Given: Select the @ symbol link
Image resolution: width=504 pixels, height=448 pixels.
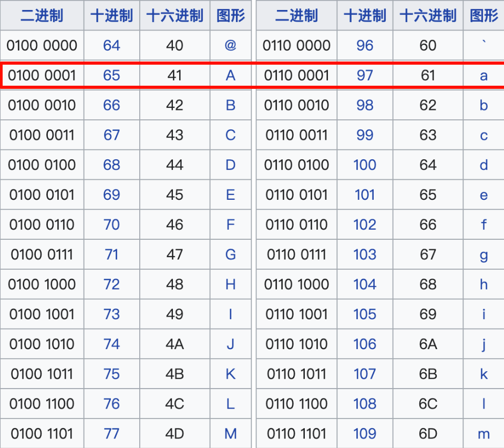Looking at the screenshot, I should (x=230, y=46).
